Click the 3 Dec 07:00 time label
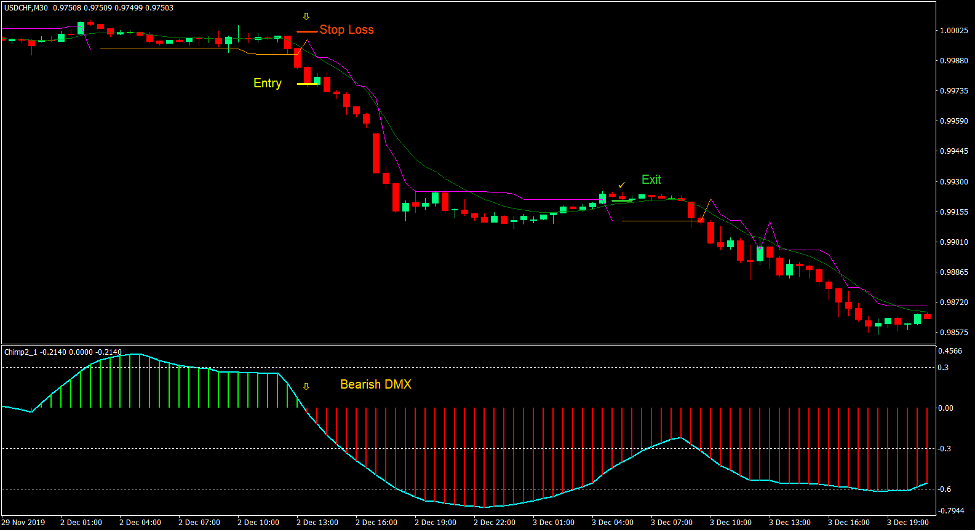The image size is (977, 531). pos(672,522)
